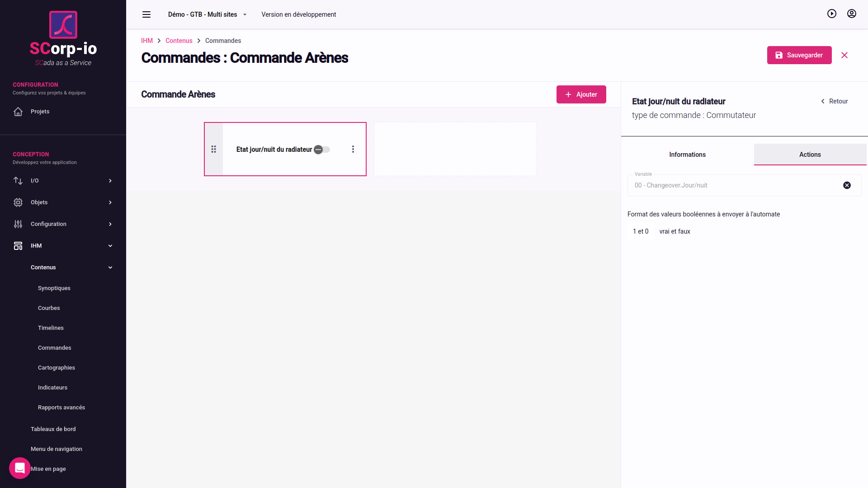Expand the Objets section chevron

click(110, 202)
